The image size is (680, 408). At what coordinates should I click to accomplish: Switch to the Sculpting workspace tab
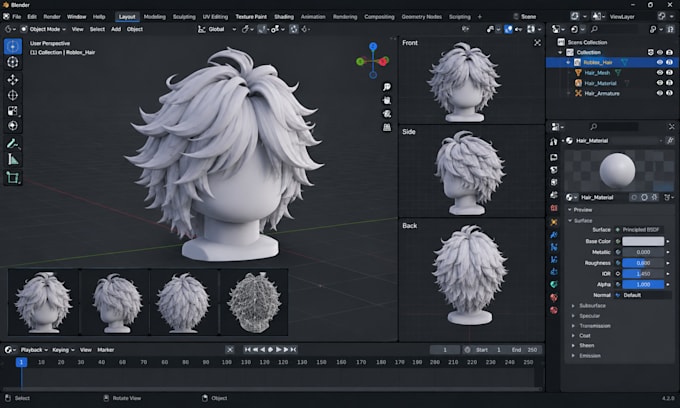[184, 16]
